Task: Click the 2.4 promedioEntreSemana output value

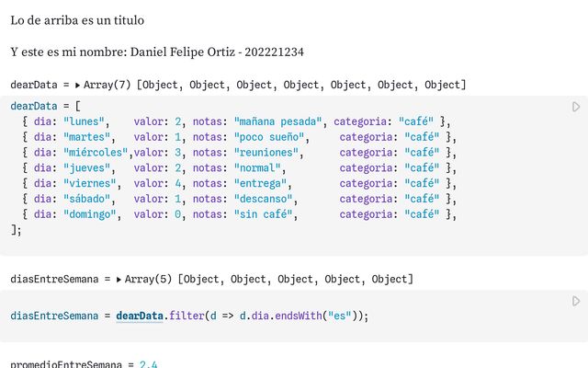Action: coord(149,363)
